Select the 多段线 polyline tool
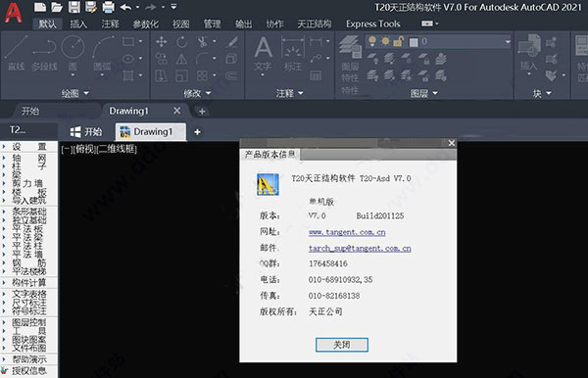Image resolution: width=588 pixels, height=378 pixels. [x=44, y=55]
